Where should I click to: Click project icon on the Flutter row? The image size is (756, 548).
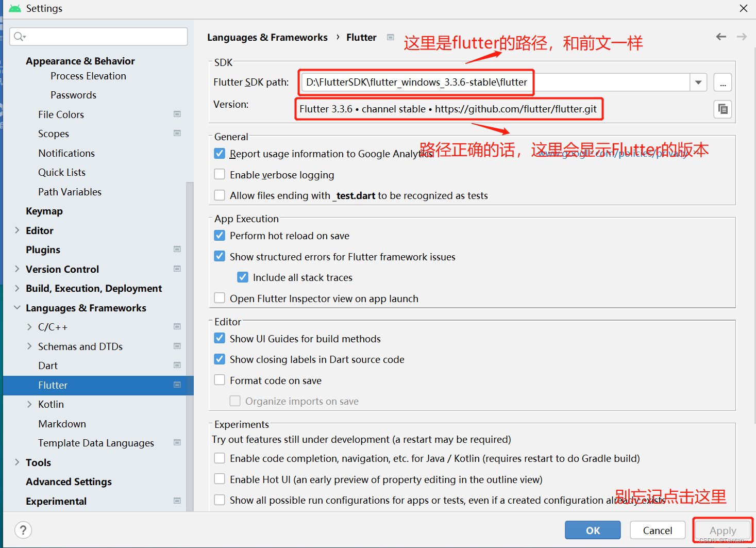coord(177,385)
